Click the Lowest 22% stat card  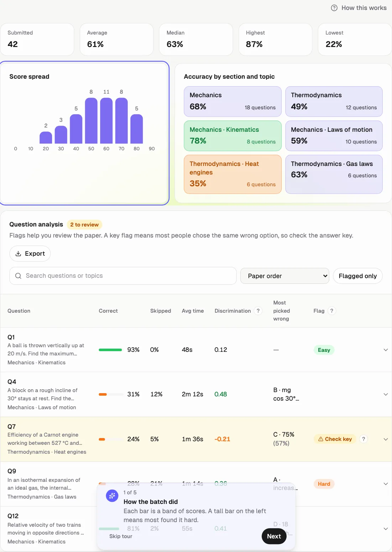point(355,40)
